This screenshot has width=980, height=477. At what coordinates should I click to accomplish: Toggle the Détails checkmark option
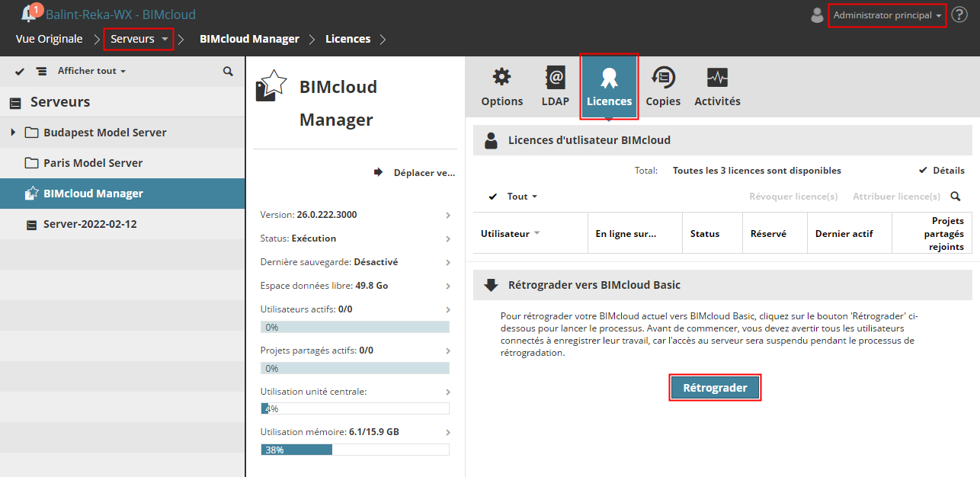pos(942,171)
